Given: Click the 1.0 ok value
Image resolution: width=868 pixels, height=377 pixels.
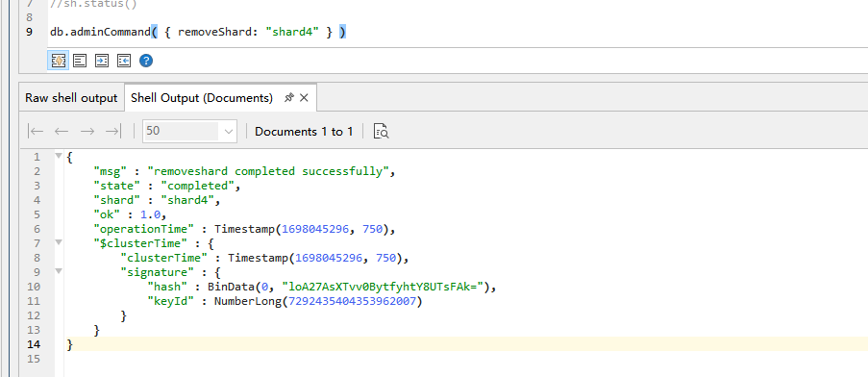Looking at the screenshot, I should point(151,214).
